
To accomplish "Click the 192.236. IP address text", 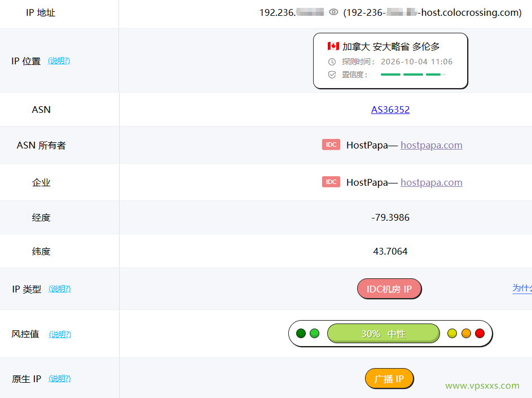I will point(278,12).
